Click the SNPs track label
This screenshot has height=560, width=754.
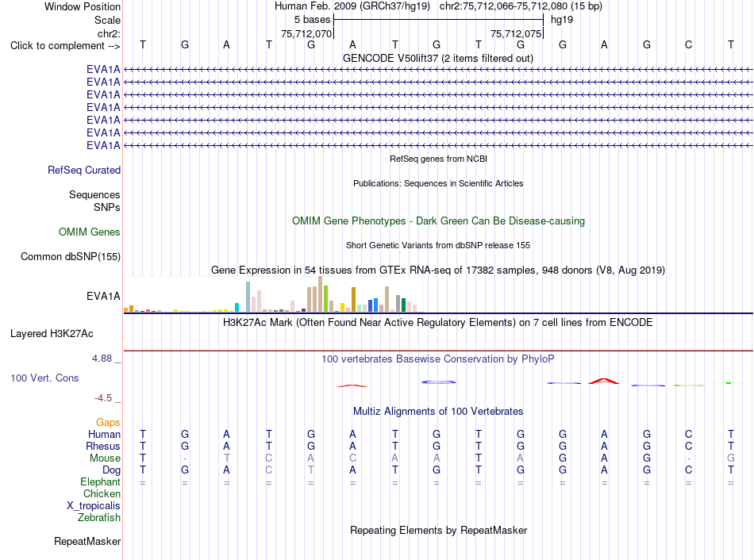[107, 207]
